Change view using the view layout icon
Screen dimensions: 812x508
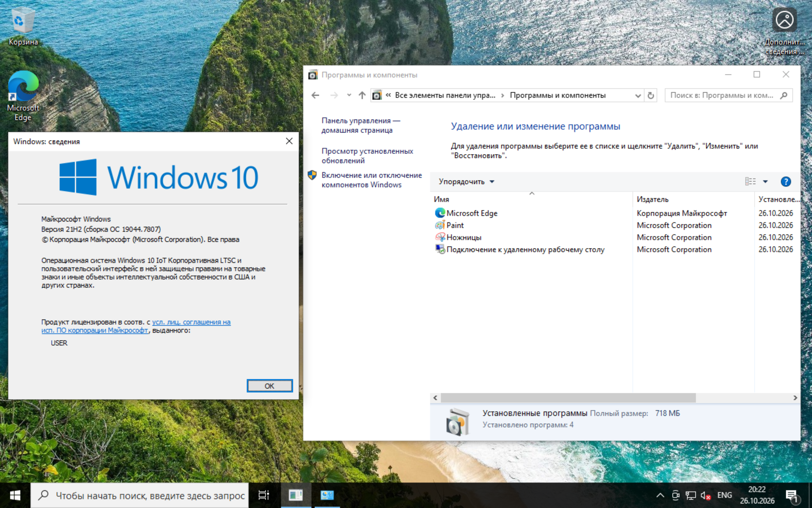(x=750, y=181)
